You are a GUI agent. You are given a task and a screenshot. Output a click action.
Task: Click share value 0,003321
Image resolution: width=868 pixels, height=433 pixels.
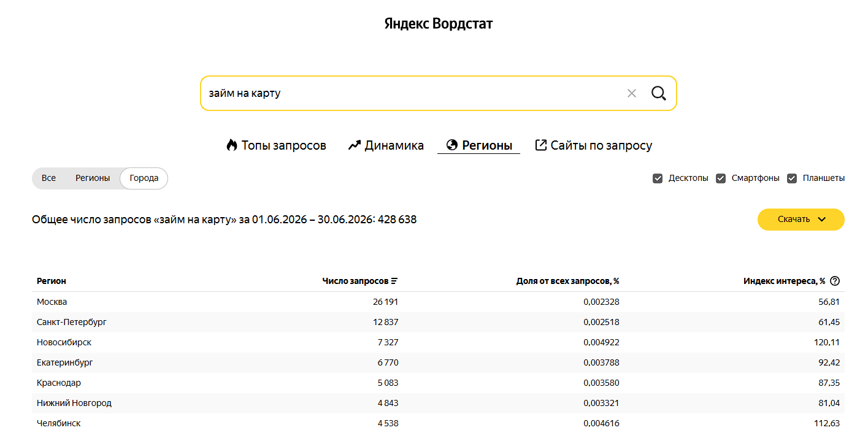pos(601,403)
